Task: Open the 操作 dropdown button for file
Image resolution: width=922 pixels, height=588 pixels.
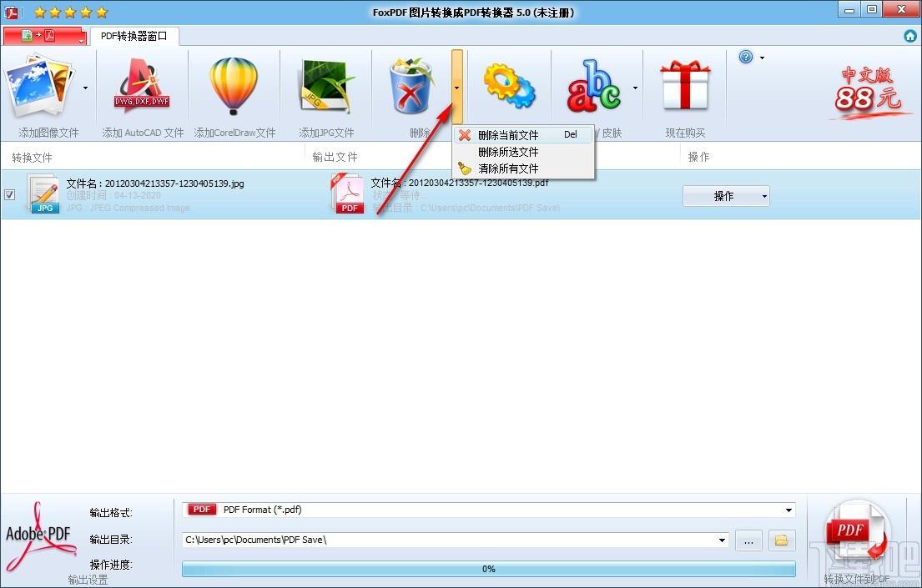Action: click(726, 196)
